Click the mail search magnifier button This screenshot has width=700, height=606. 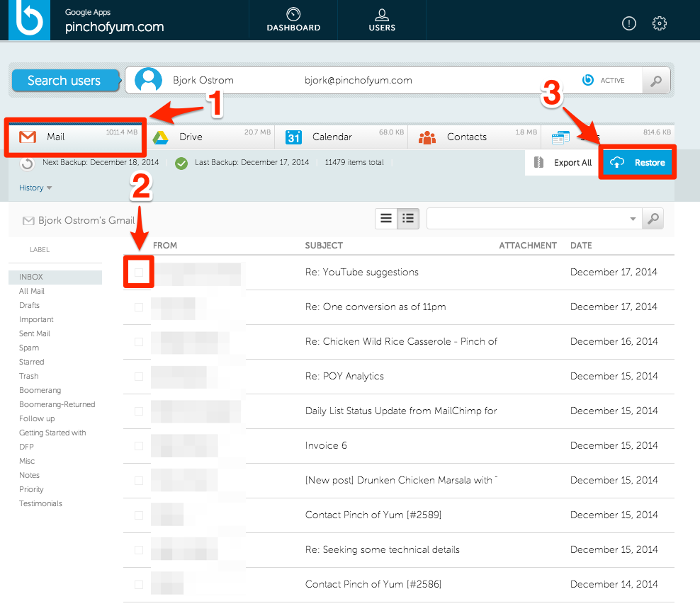click(x=653, y=219)
